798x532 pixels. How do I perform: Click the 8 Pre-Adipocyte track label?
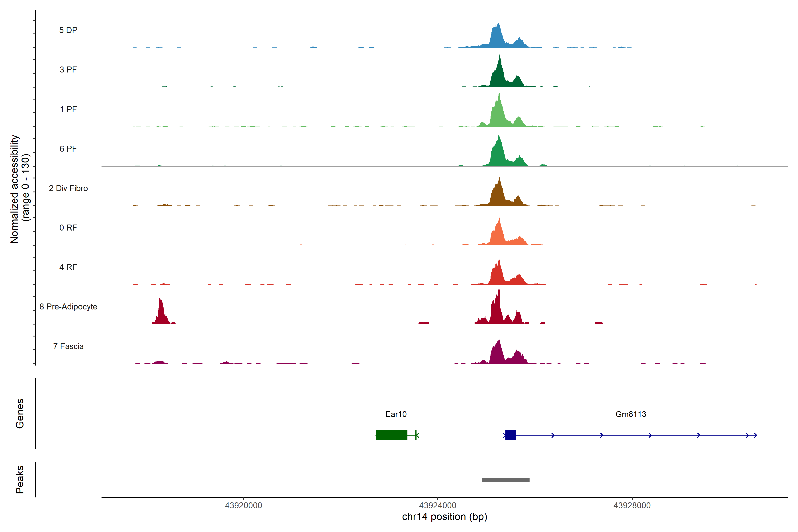[x=68, y=307]
